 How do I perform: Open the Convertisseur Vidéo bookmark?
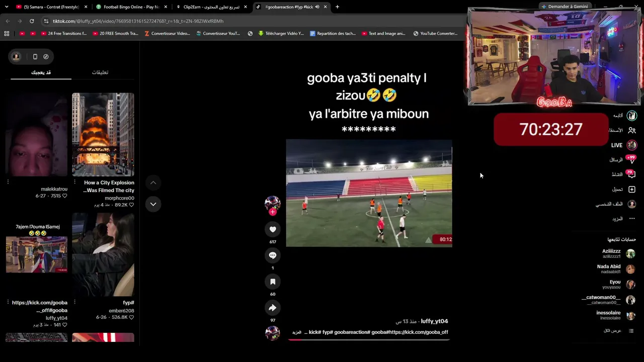[x=167, y=34]
